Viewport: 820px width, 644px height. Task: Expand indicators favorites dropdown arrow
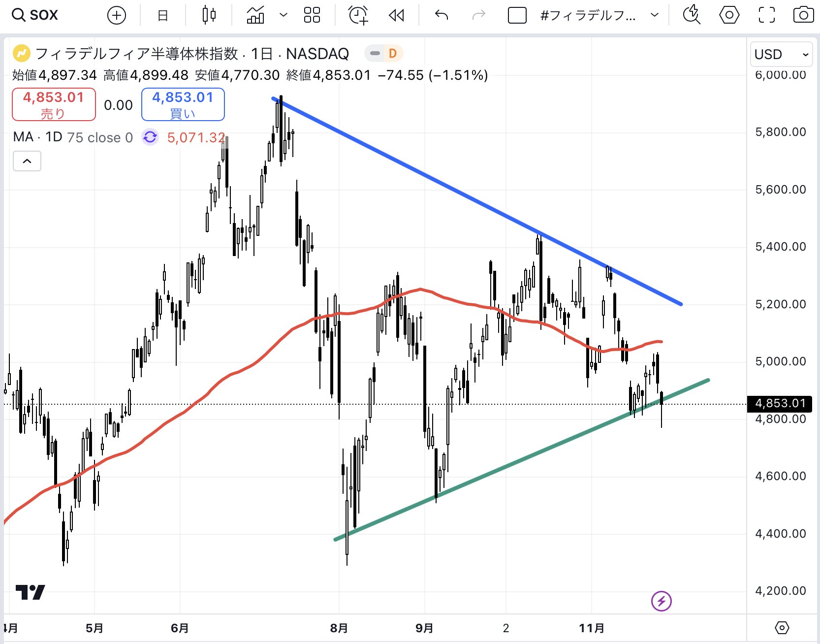point(284,15)
